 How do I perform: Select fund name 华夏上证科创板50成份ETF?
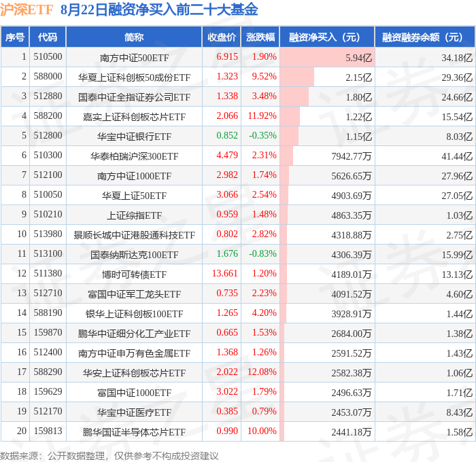(x=134, y=77)
